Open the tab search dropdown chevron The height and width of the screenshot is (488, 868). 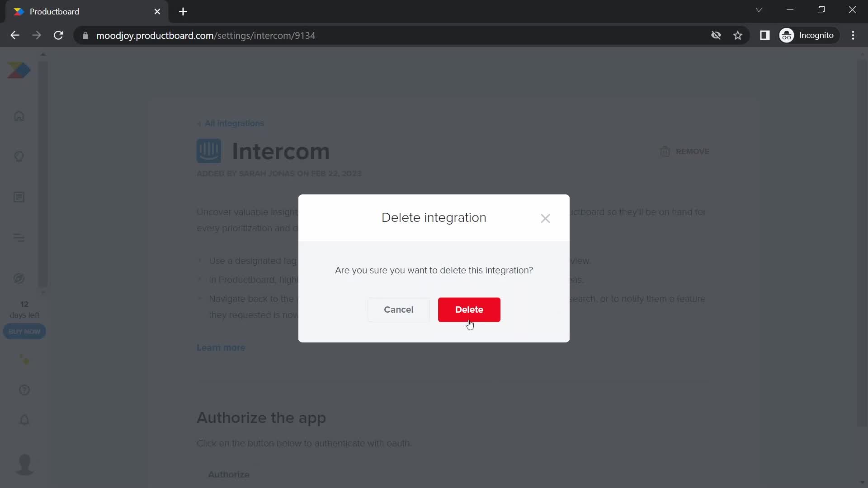759,10
